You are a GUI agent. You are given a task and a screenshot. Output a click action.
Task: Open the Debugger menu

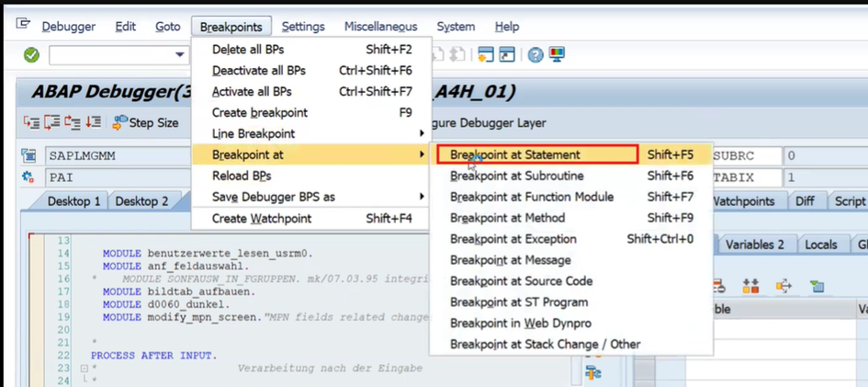point(69,27)
